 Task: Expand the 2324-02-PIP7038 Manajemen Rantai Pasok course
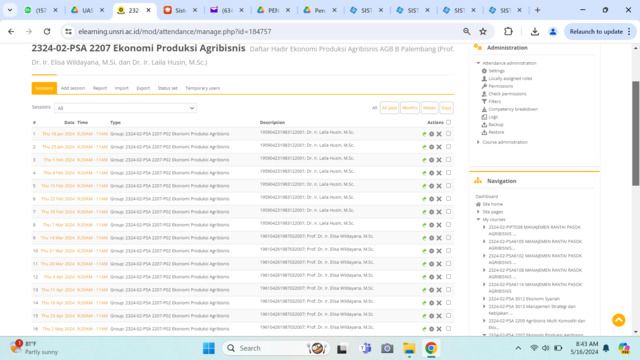click(484, 227)
